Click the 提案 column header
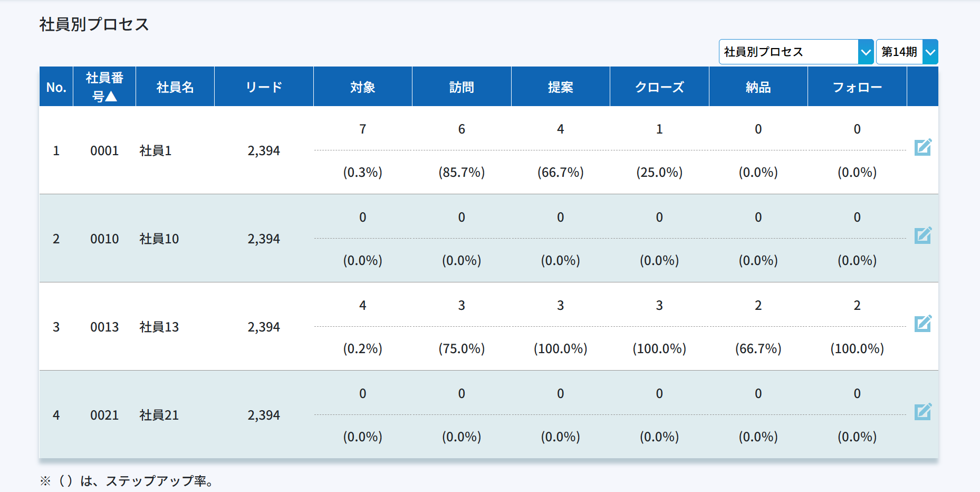980x492 pixels. [560, 87]
